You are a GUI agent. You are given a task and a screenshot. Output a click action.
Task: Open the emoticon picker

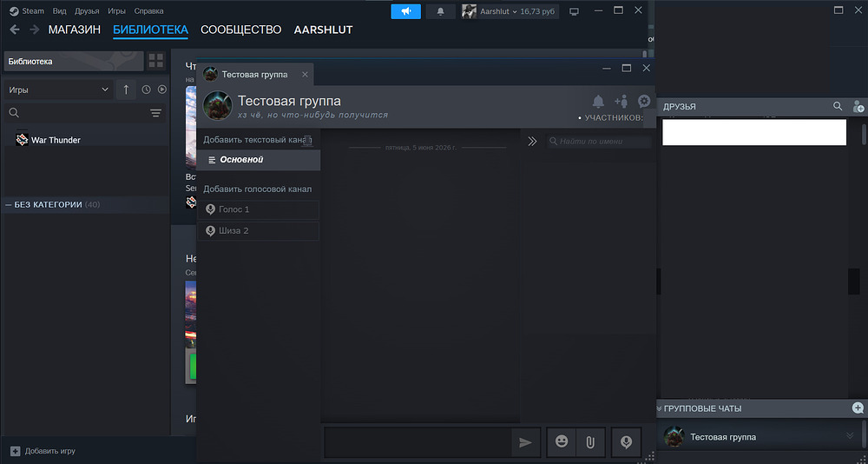point(562,441)
